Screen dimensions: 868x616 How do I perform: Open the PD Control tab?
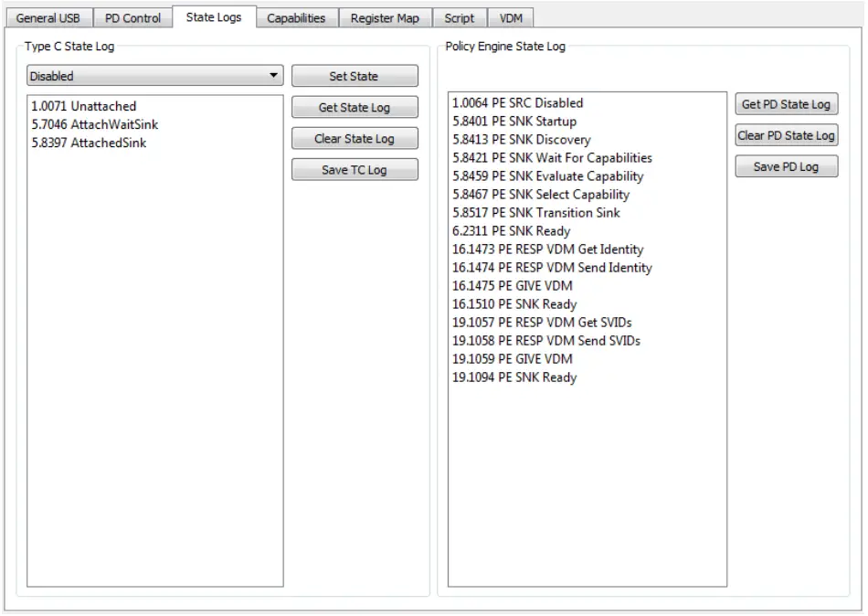(x=132, y=16)
